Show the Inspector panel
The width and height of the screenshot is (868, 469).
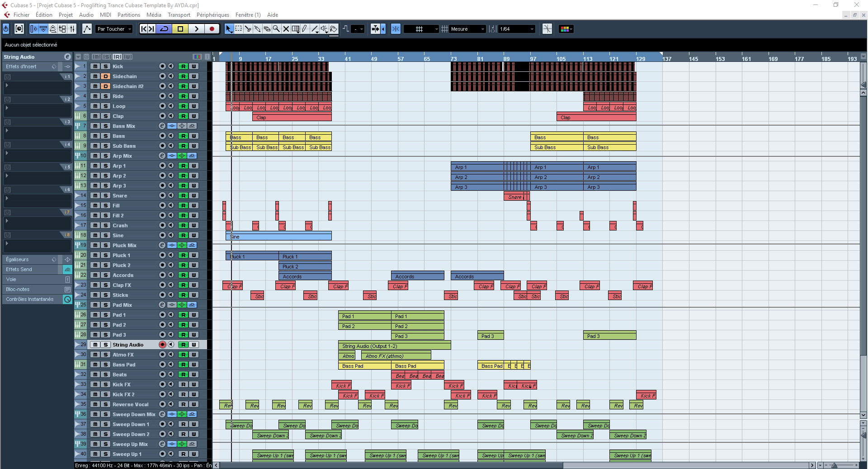[33, 29]
